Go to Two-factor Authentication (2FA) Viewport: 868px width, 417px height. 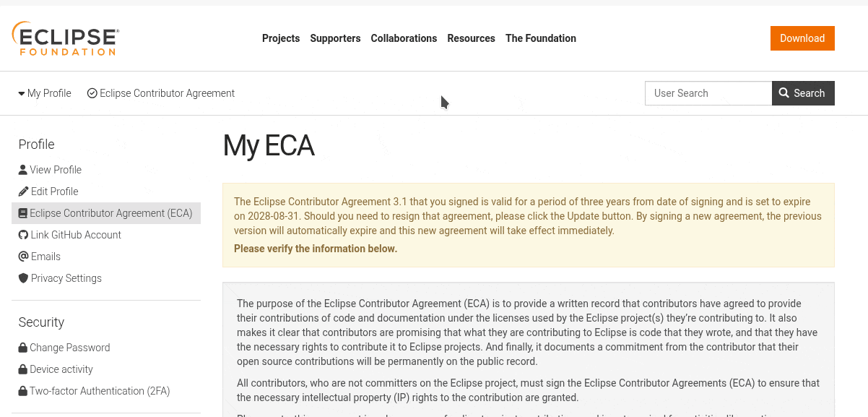pos(100,391)
